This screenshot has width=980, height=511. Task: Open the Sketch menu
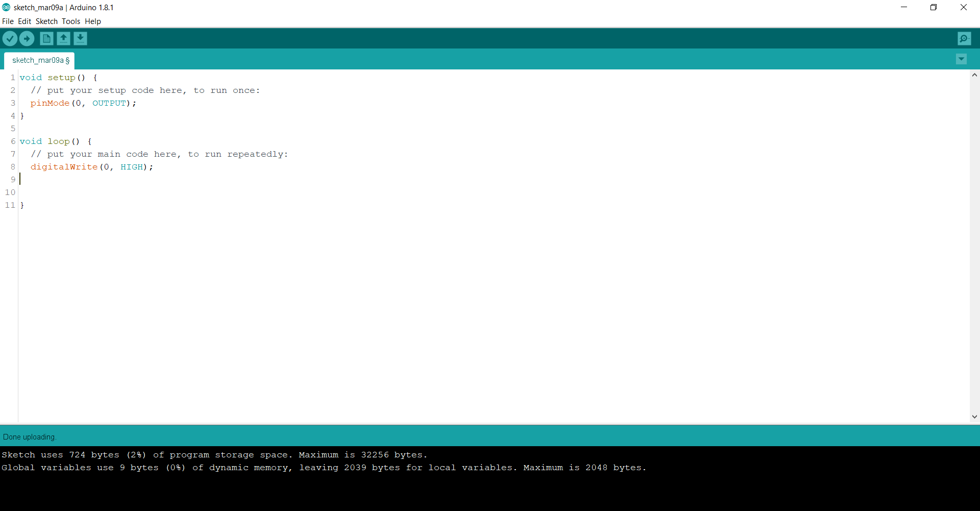46,21
